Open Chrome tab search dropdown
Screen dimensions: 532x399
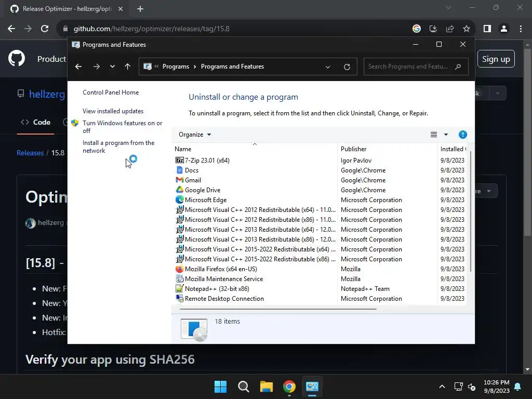pyautogui.click(x=448, y=7)
